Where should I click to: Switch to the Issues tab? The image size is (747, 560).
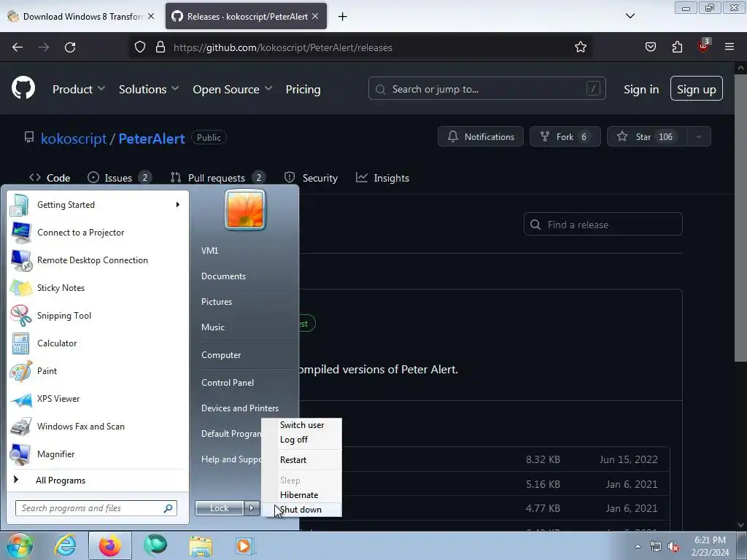point(120,178)
